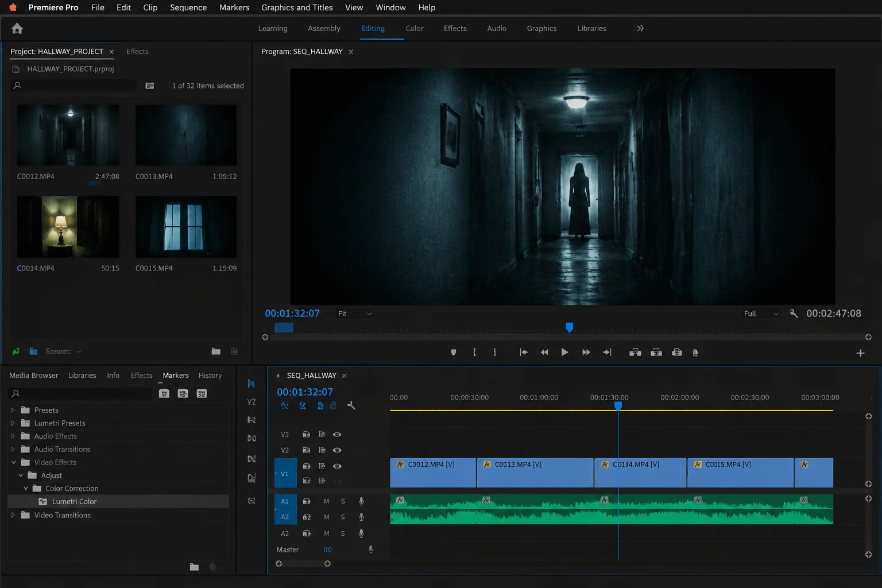Open the Sequence menu
The image size is (882, 588).
point(188,7)
